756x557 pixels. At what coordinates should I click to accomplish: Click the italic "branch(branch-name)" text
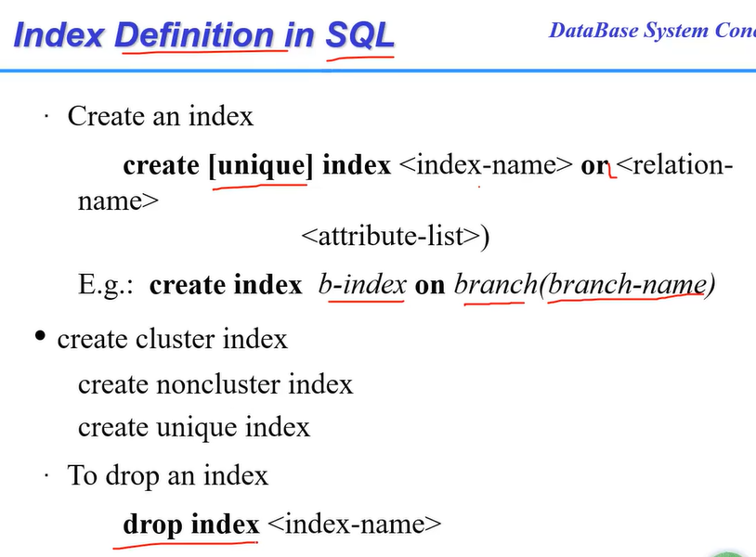[584, 285]
